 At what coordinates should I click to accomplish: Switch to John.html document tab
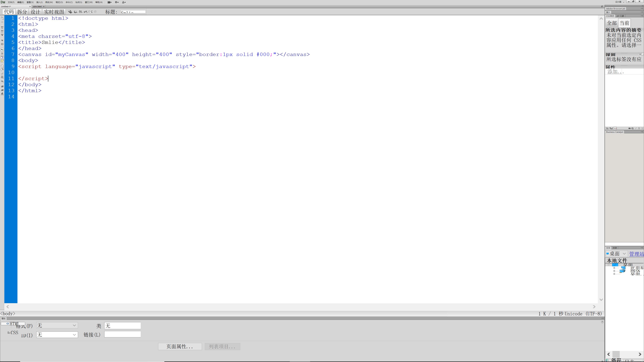pos(37,7)
